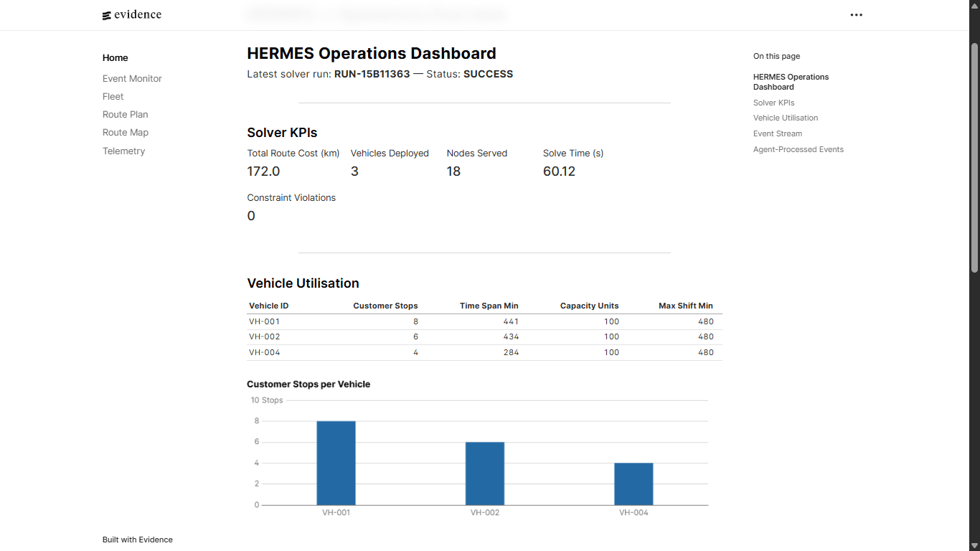The image size is (980, 551).
Task: Jump to Vehicle Utilisation section link
Action: click(786, 118)
